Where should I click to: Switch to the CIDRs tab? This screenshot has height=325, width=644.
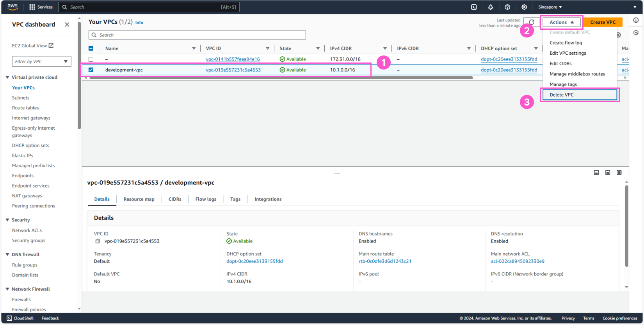(175, 199)
